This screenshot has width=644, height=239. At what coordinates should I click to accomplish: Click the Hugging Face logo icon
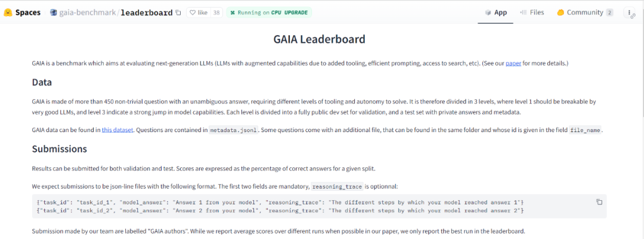point(8,12)
